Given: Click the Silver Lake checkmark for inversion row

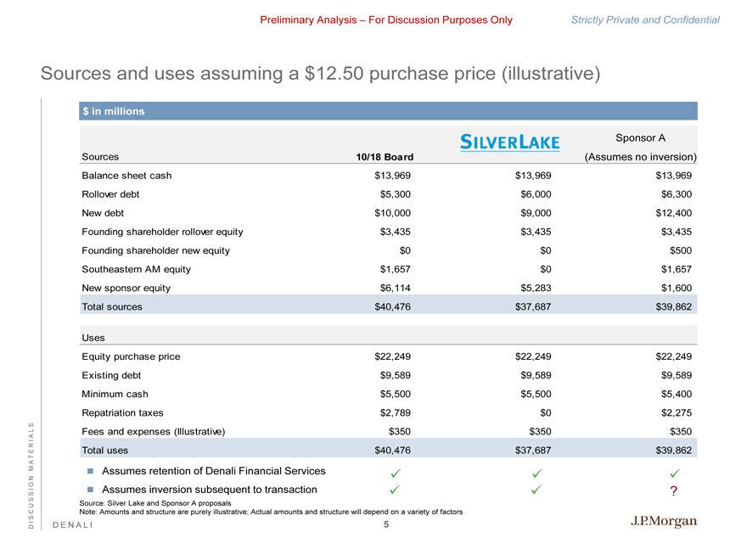Looking at the screenshot, I should [536, 490].
